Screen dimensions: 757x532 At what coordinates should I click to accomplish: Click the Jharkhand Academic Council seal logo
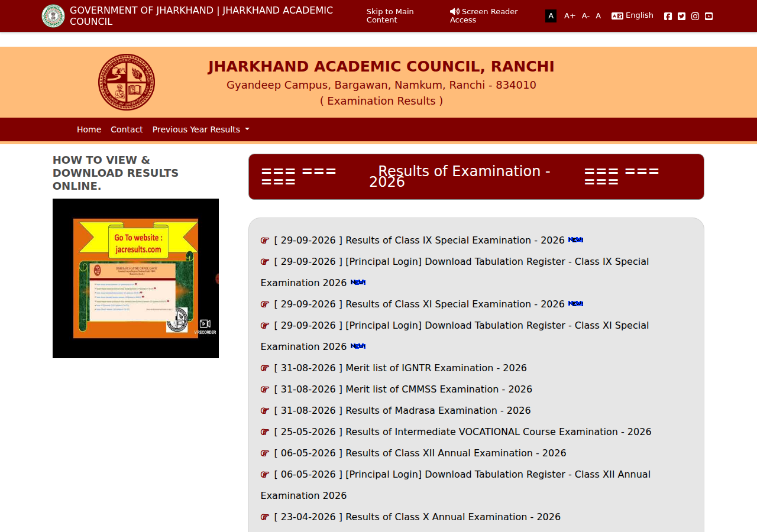point(127,82)
